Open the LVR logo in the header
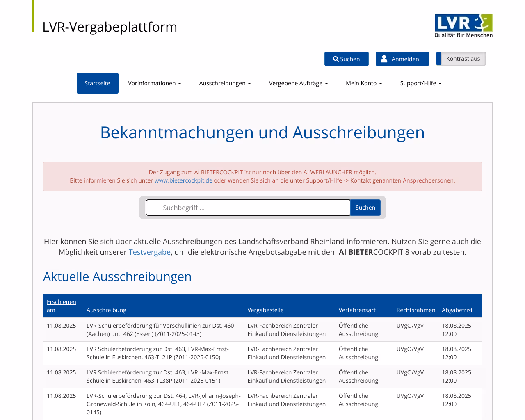 click(463, 25)
